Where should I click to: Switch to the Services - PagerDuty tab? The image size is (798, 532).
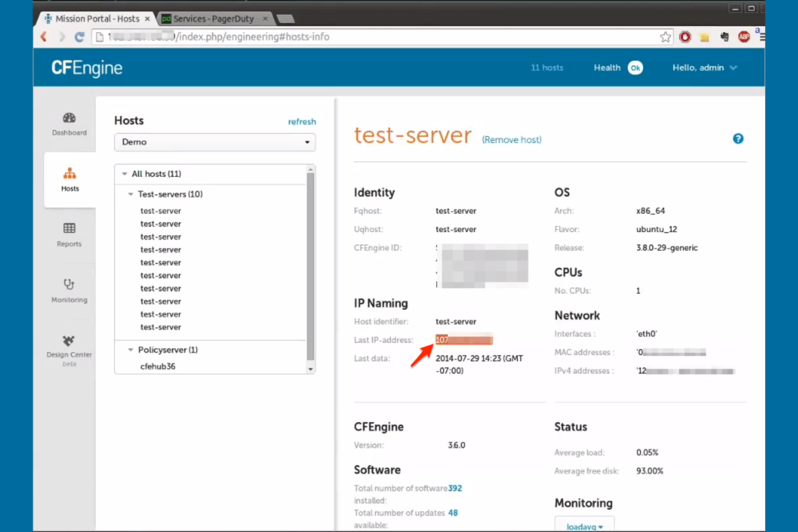[214, 18]
